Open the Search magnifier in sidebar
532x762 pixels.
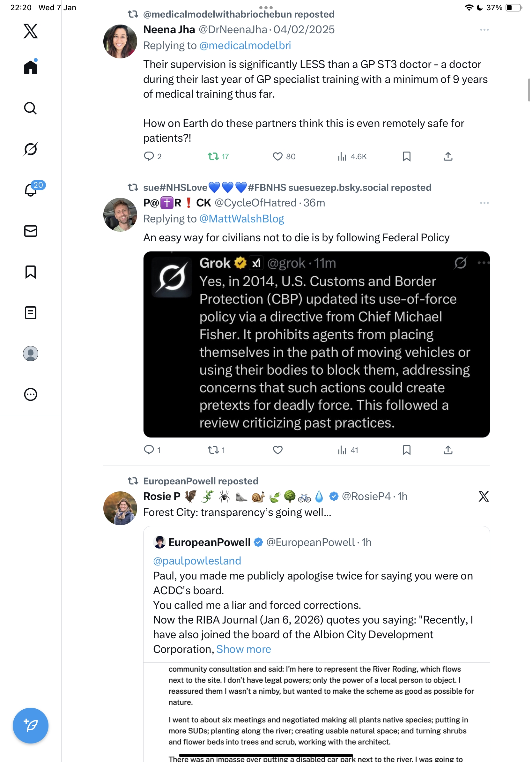[x=31, y=108]
